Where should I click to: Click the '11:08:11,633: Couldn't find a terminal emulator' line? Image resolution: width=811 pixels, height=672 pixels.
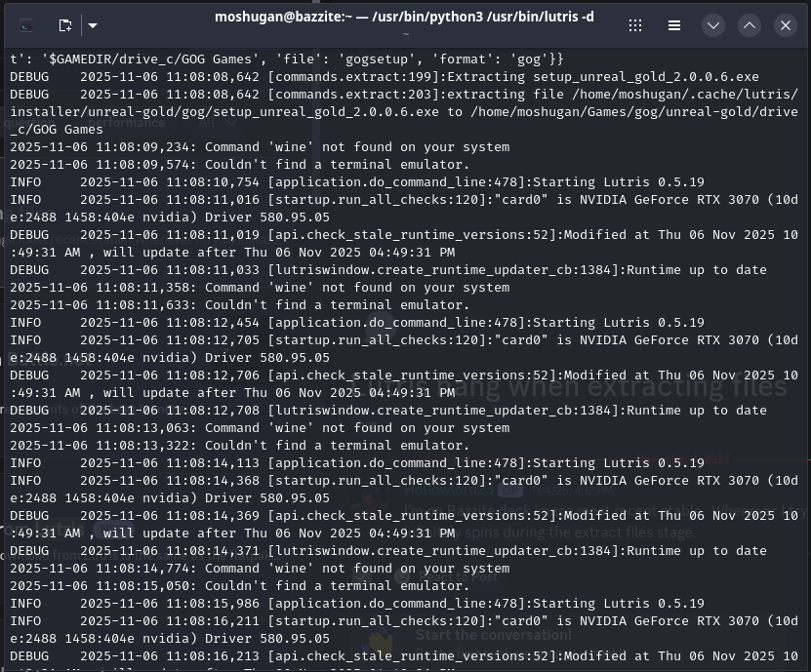point(239,305)
